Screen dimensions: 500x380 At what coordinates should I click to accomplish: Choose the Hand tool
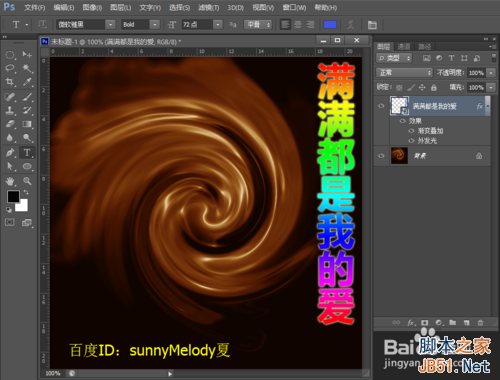[10, 181]
